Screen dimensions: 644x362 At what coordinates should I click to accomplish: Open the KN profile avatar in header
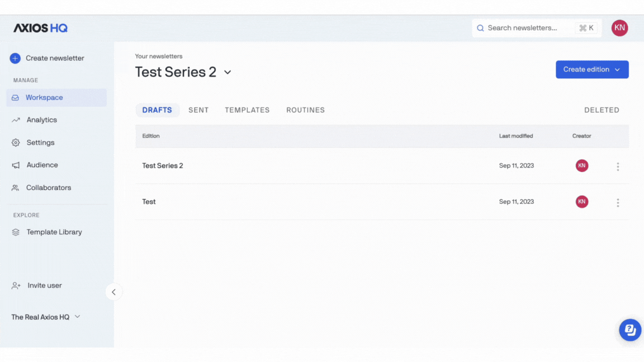pos(619,28)
